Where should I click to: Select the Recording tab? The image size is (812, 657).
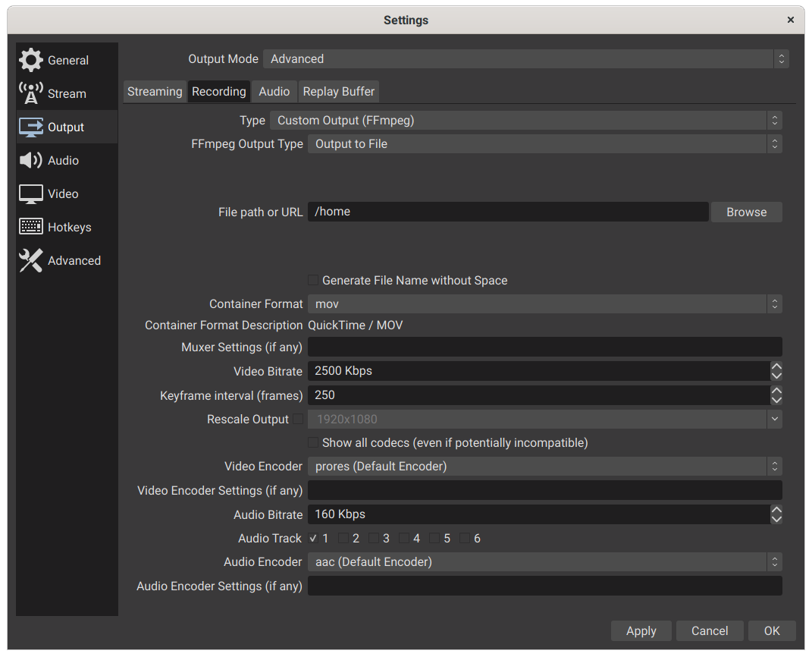click(219, 92)
